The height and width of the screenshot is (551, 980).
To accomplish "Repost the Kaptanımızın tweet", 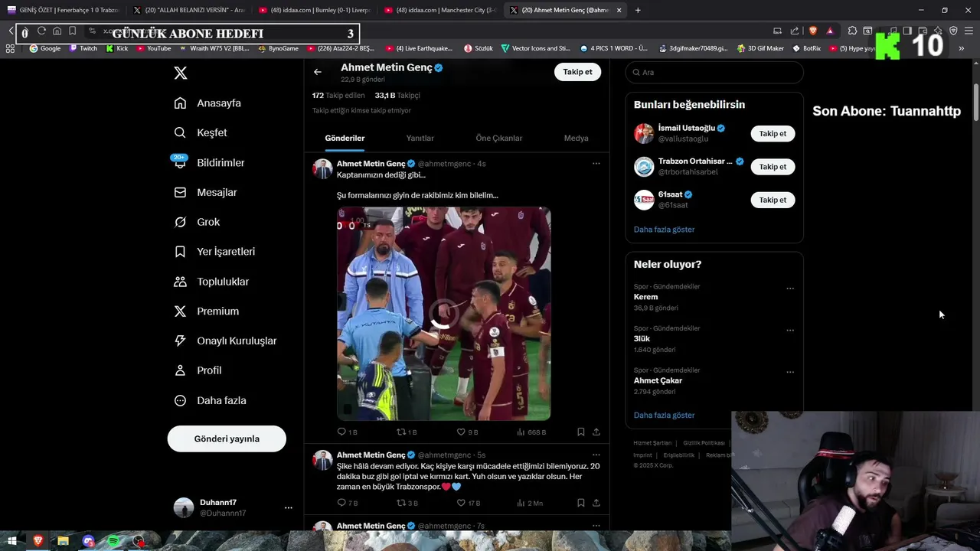I will click(x=407, y=432).
